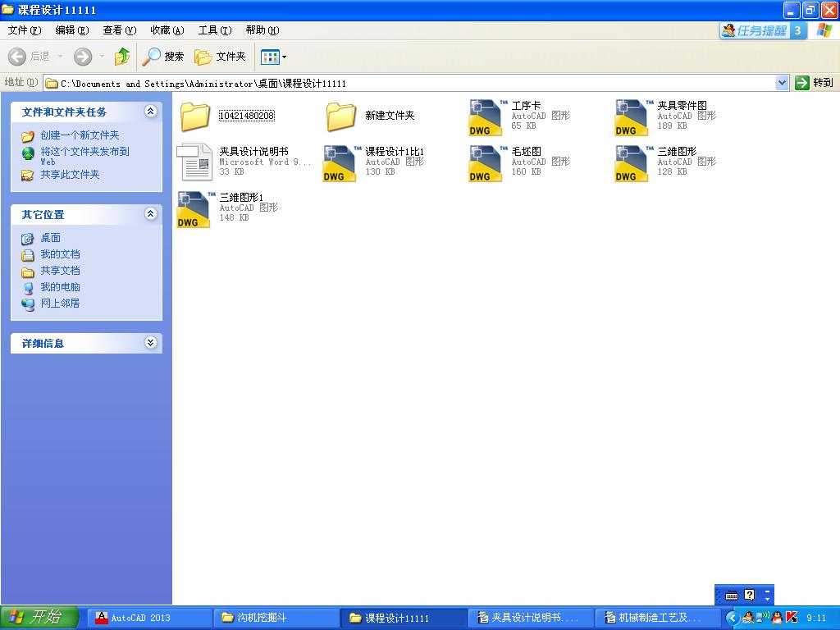The height and width of the screenshot is (630, 840).
Task: Click the 9:11 system clock
Action: pos(816,618)
